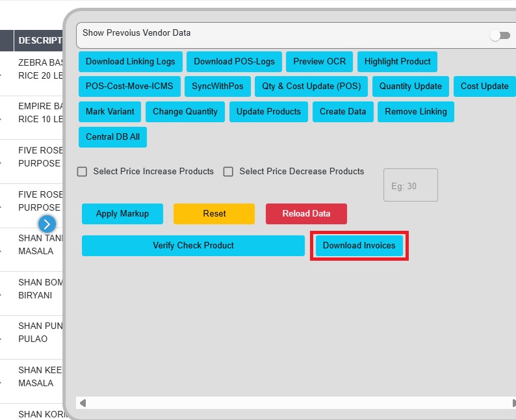This screenshot has width=516, height=420.
Task: Check Select Price Increase Products
Action: 82,172
